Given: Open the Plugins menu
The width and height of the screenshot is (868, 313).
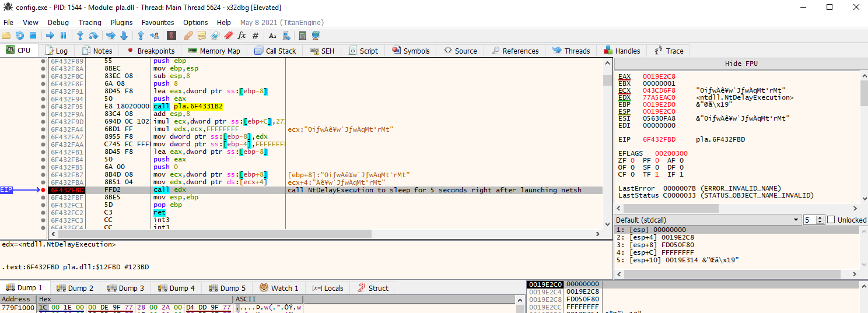Looking at the screenshot, I should [x=121, y=22].
